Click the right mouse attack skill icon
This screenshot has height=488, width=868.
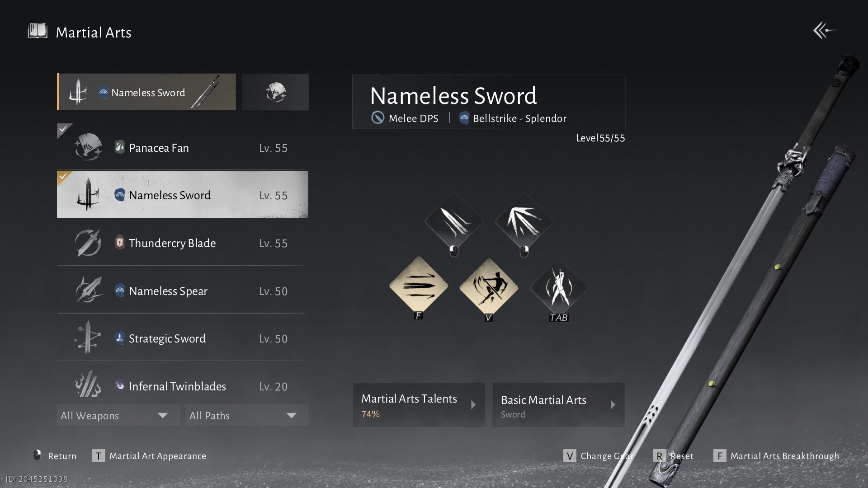(x=524, y=221)
